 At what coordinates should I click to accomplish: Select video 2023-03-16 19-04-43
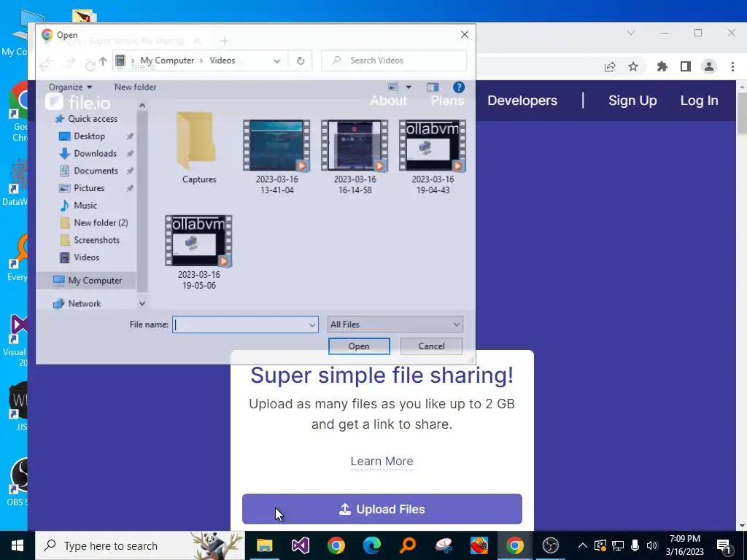point(433,157)
